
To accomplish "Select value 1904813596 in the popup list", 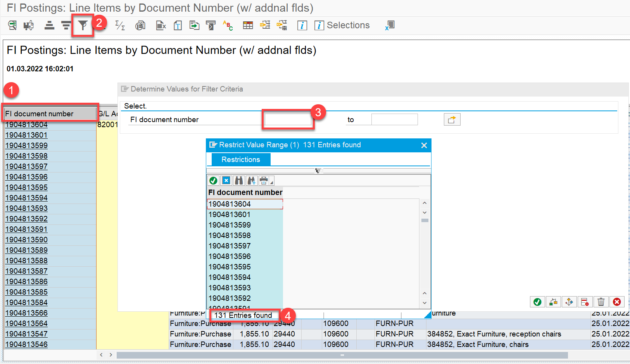I will 245,256.
